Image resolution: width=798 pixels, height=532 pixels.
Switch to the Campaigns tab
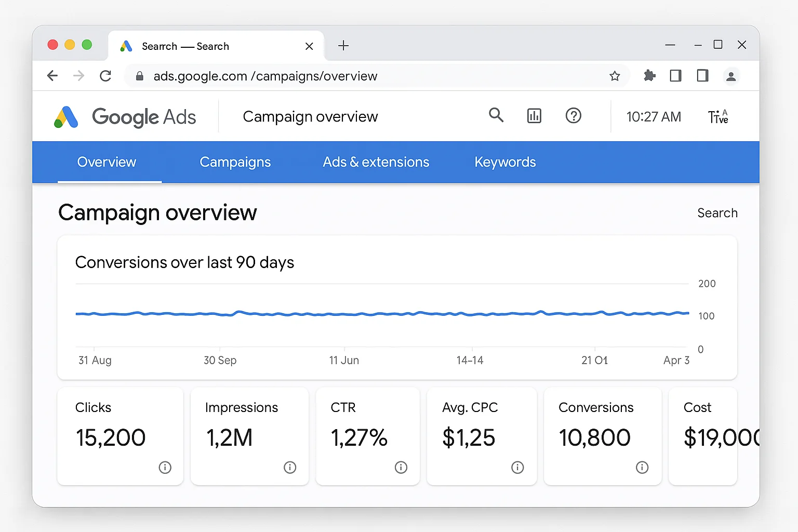point(235,162)
